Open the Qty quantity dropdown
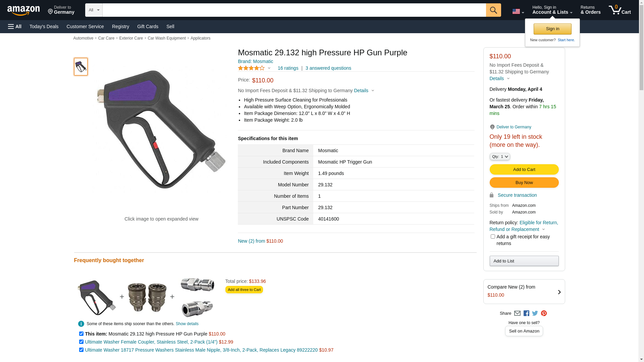Viewport: 644px width, 362px height. (500, 157)
